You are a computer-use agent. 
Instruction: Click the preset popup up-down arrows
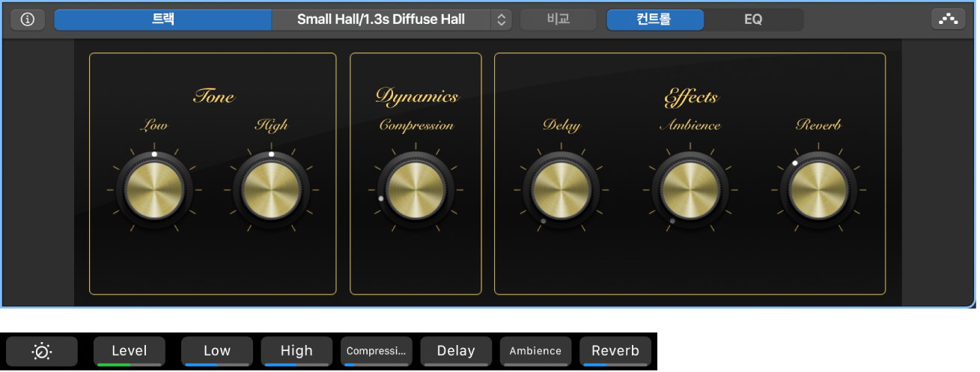pos(501,20)
